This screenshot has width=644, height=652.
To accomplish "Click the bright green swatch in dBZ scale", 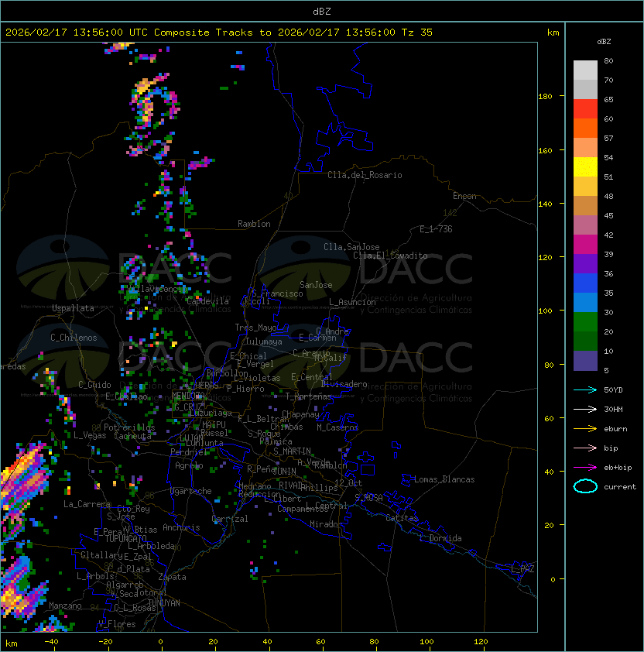I will click(585, 322).
